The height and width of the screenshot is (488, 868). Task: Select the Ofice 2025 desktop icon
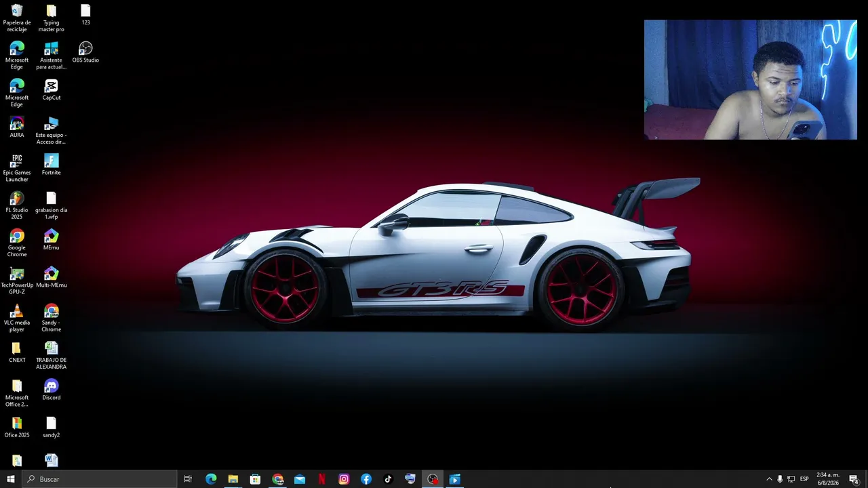[x=17, y=427]
